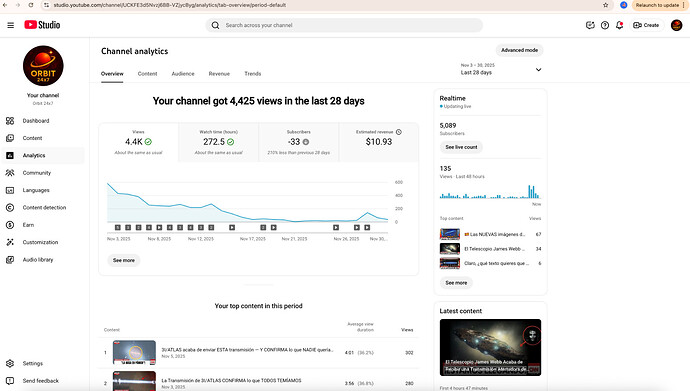Screen dimensions: 690x391
Task: Click the channel updates icon left of help
Action: coord(590,25)
